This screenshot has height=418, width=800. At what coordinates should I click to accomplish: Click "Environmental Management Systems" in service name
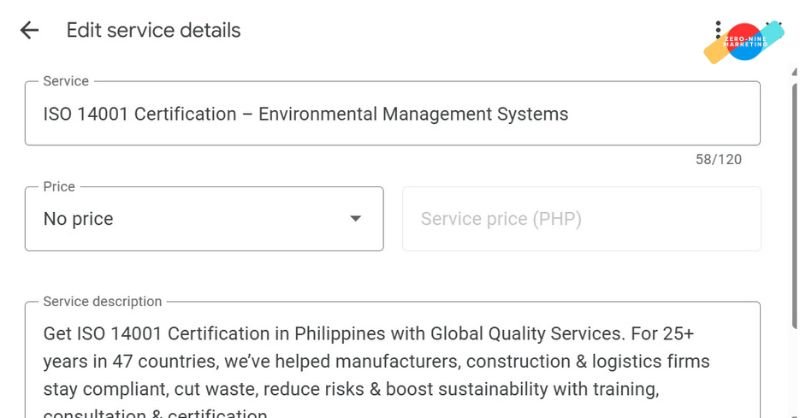point(413,114)
